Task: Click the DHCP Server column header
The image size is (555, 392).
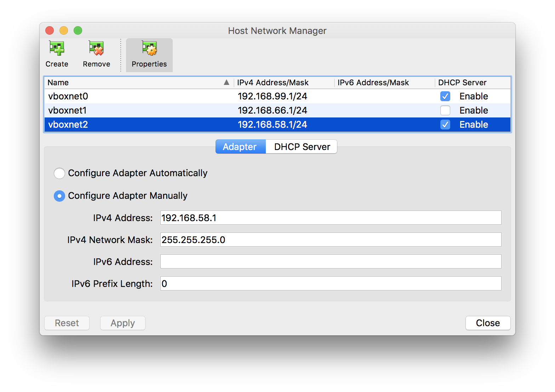Action: tap(473, 82)
